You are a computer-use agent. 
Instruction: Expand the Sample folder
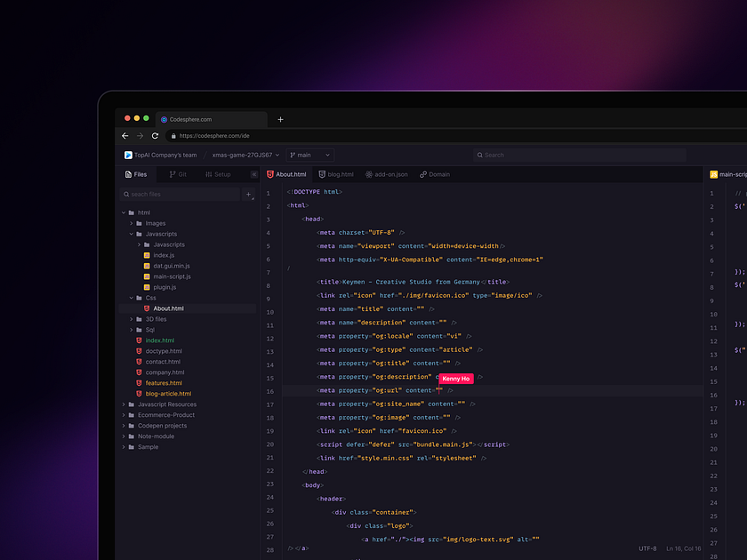(x=124, y=447)
